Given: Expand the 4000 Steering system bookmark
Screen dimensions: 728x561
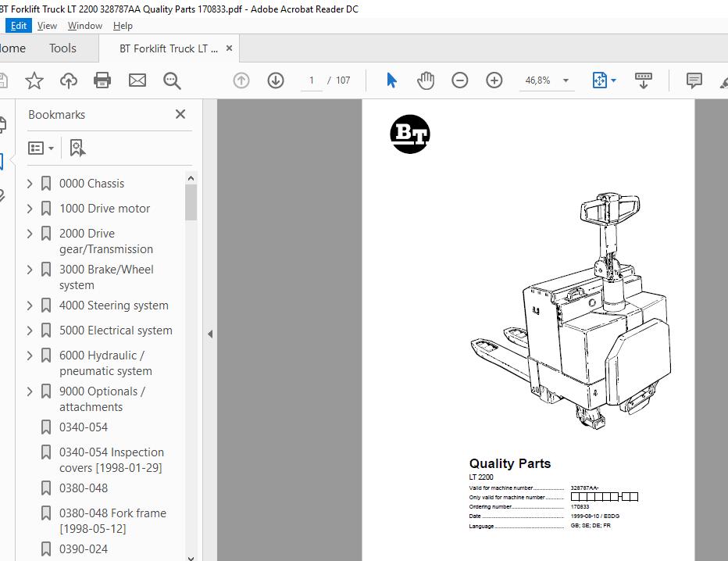Looking at the screenshot, I should [30, 306].
